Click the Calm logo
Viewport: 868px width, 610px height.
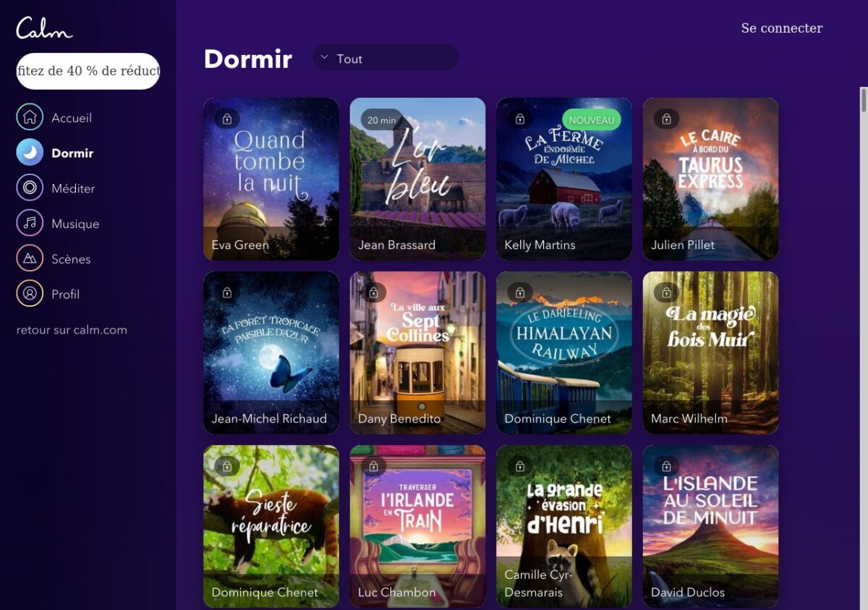point(44,27)
